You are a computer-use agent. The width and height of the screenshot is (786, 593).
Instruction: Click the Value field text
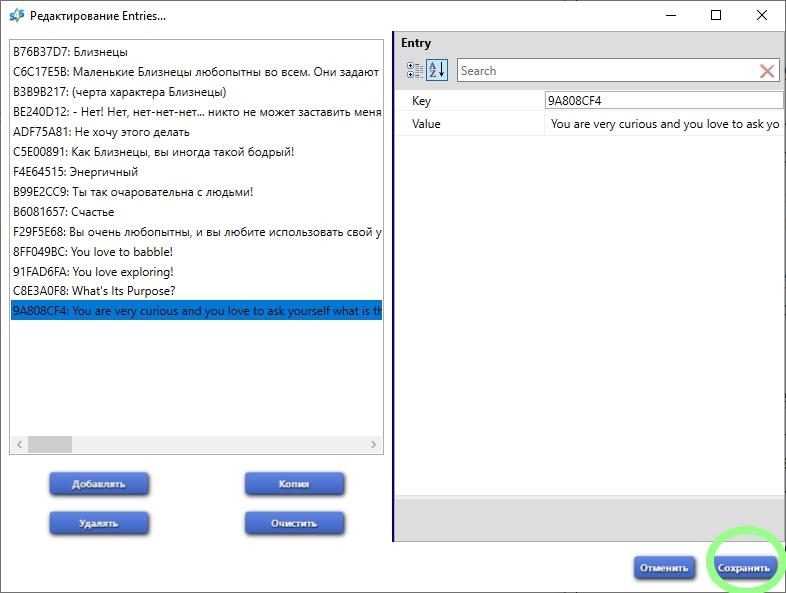(x=662, y=124)
